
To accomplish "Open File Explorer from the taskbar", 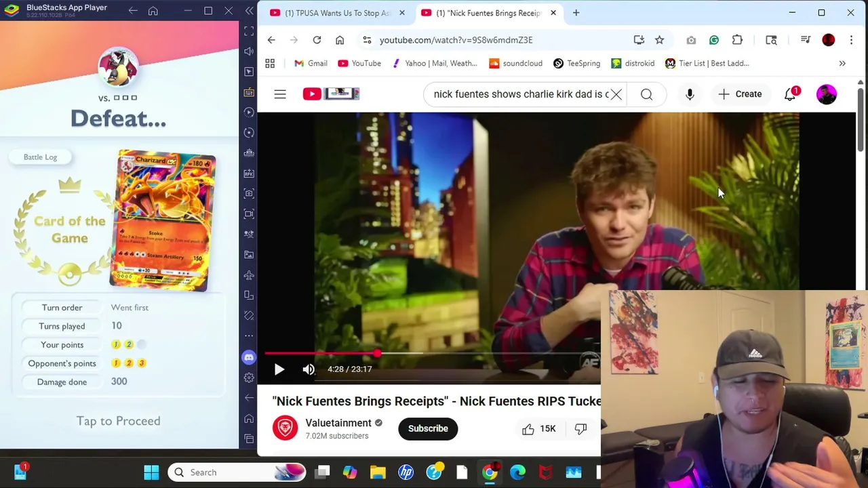I will (378, 472).
